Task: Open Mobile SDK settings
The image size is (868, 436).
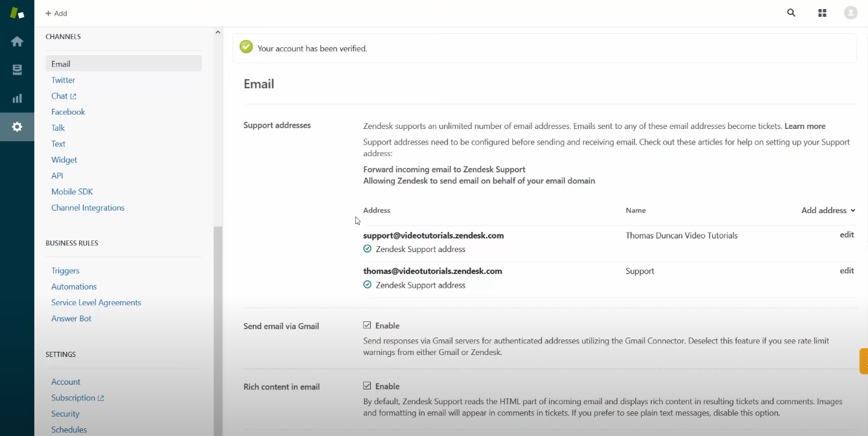Action: 73,192
